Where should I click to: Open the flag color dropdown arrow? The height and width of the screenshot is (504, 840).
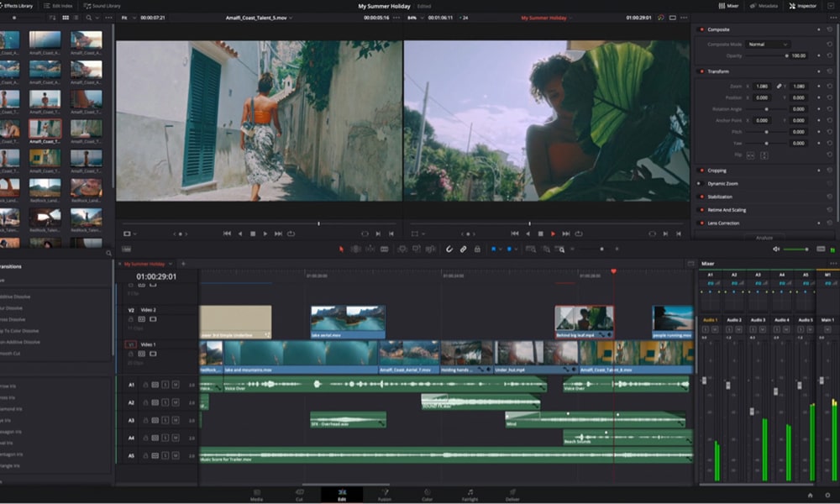pyautogui.click(x=501, y=249)
